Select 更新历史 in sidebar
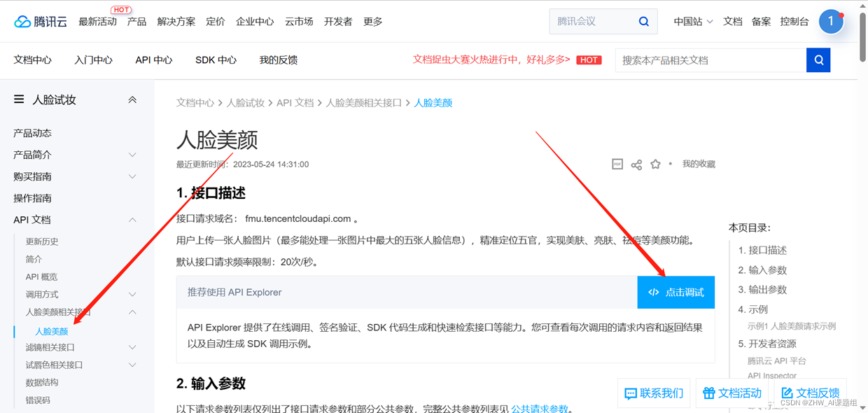Screen dimensions: 868x413 [x=42, y=241]
